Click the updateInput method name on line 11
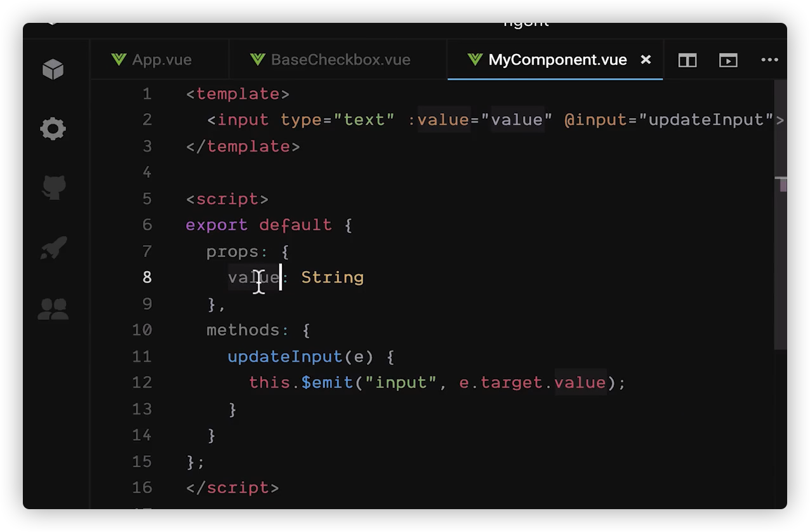Image resolution: width=810 pixels, height=532 pixels. click(x=285, y=356)
